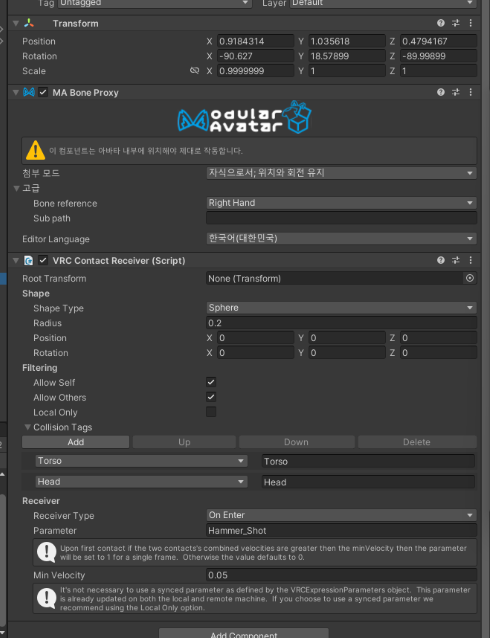Collapse the Transform component
Viewport: 490px width, 638px height.
click(x=16, y=23)
